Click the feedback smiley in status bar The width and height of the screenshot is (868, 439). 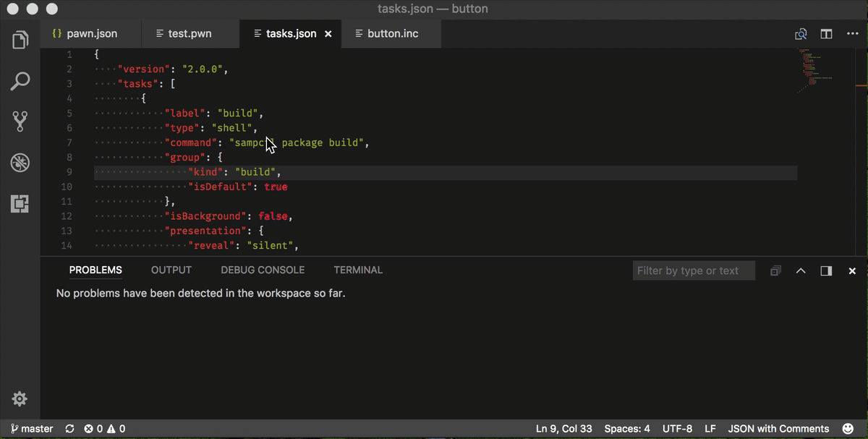coord(848,429)
